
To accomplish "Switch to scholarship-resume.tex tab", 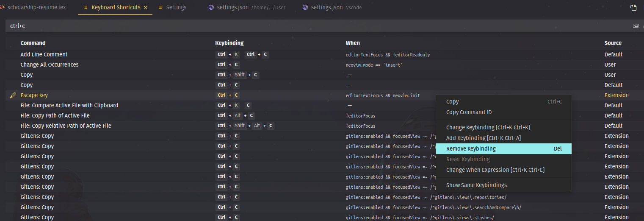I will pyautogui.click(x=33, y=8).
